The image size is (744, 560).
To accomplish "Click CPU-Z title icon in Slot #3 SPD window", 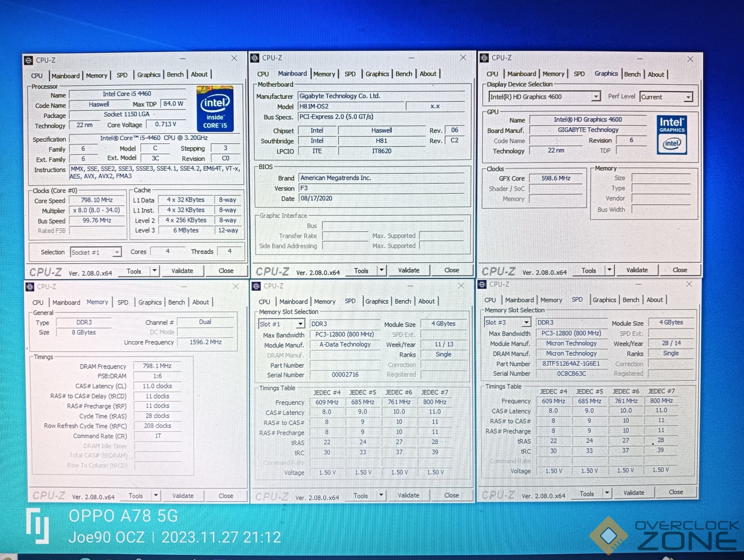I will tap(482, 284).
